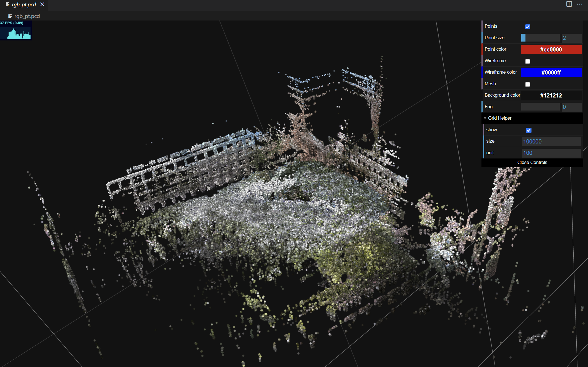The height and width of the screenshot is (367, 588).
Task: Open the Point color #cc0000 swatch
Action: tap(551, 50)
